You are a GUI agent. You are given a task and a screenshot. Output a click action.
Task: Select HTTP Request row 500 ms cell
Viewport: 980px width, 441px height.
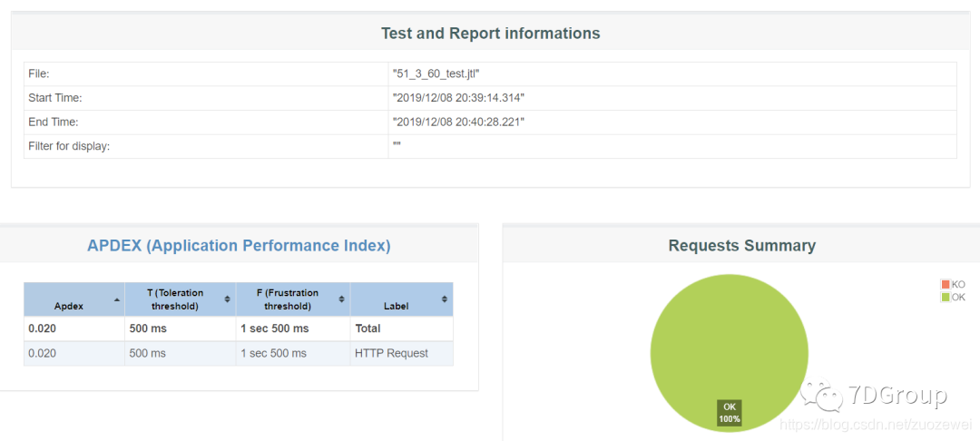181,353
